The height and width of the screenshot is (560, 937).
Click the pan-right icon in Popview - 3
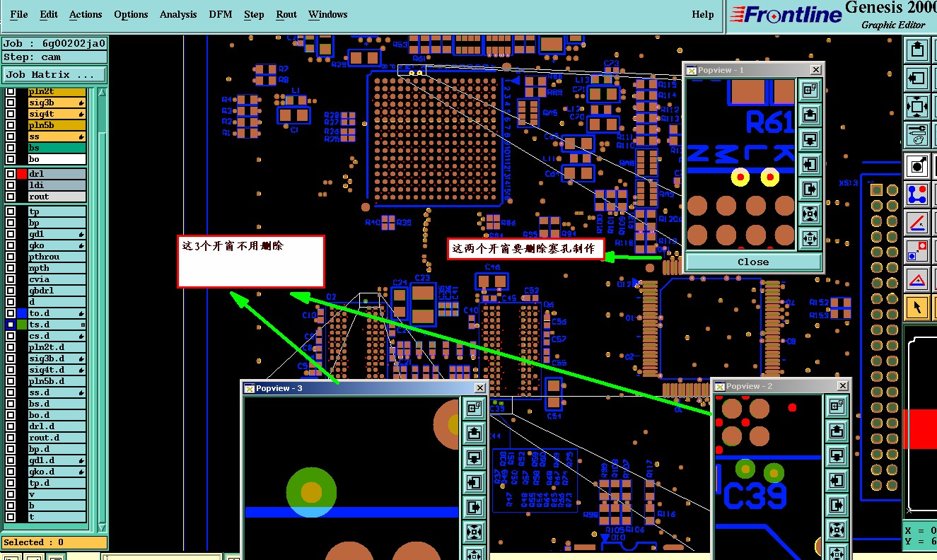[474, 506]
